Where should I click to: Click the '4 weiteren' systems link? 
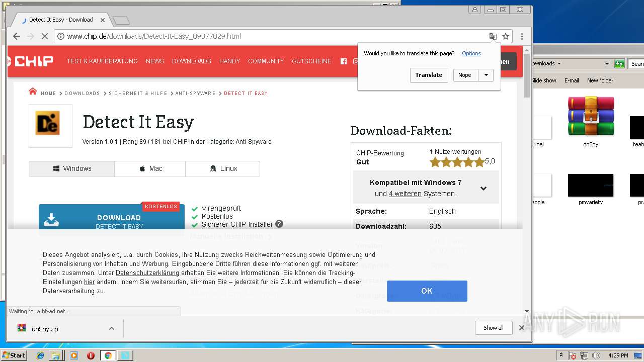coord(405,194)
